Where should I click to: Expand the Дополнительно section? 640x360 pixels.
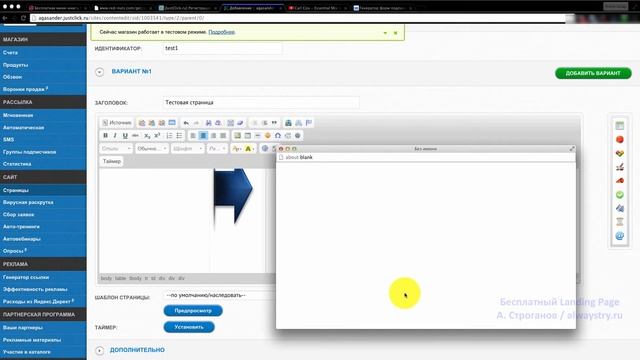pyautogui.click(x=99, y=350)
